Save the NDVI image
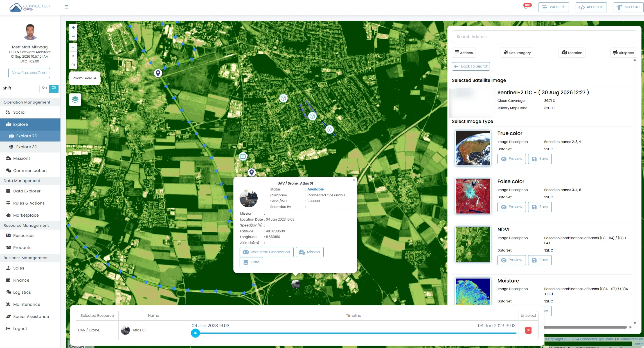 click(540, 260)
